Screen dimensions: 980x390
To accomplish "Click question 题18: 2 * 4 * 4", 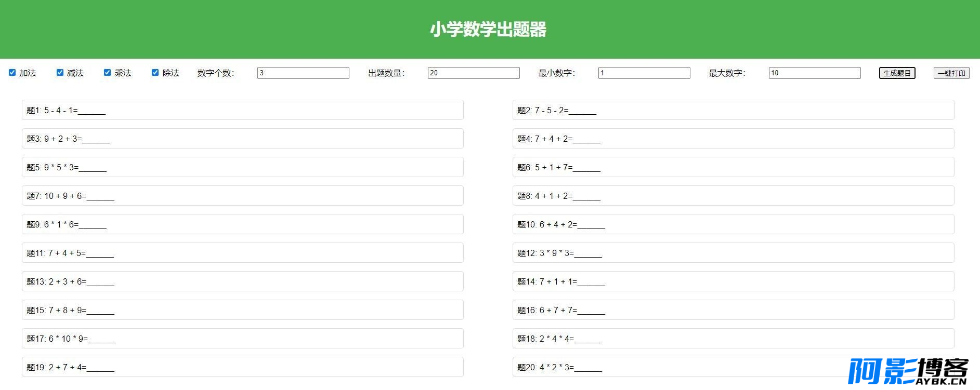I will [x=734, y=339].
